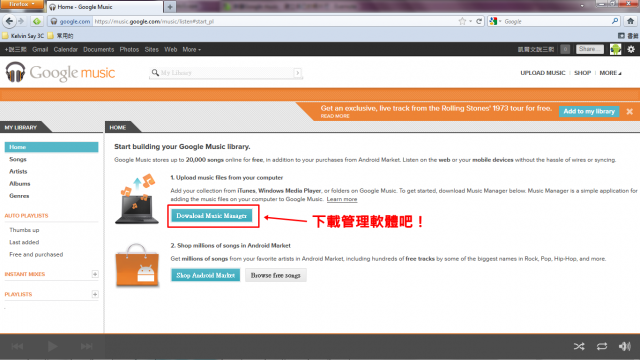Screen dimensions: 640x360
Task: Select Songs in My Library sidebar
Action: click(x=18, y=159)
